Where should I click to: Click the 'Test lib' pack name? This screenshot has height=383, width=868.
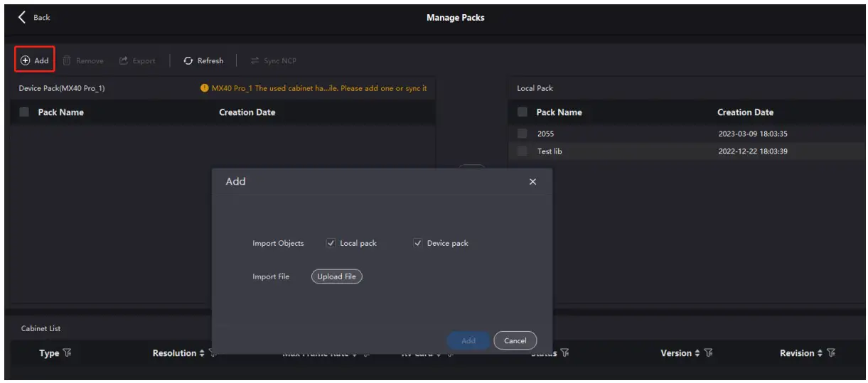pos(550,151)
